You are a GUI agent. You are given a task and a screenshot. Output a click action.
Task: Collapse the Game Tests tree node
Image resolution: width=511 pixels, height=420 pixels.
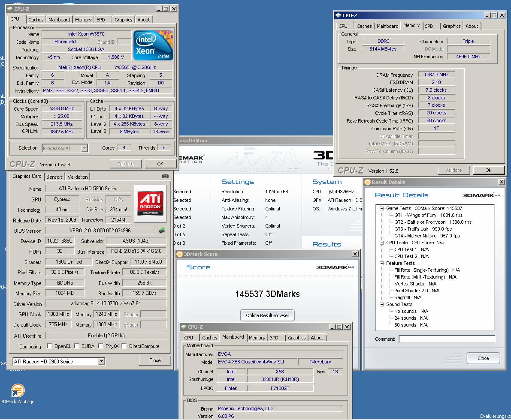coord(381,208)
